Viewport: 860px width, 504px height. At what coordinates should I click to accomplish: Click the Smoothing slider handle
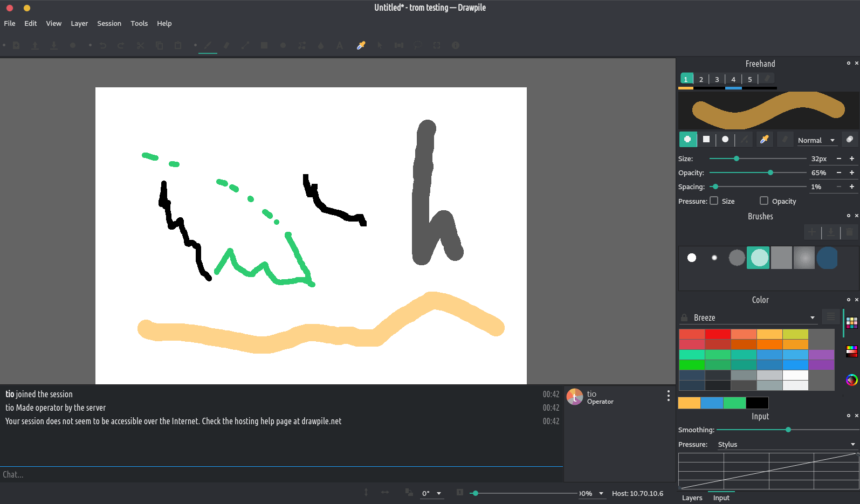click(788, 430)
